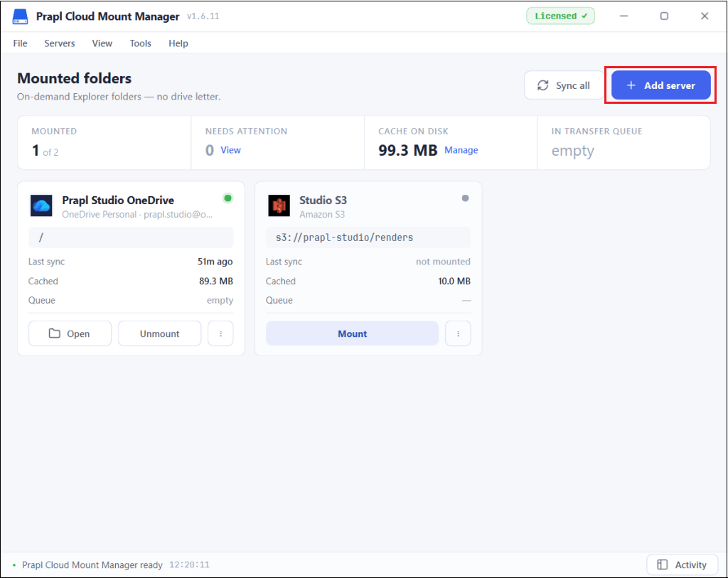Click the Manage link beside cache size
Screen dimensions: 728x578
pos(461,150)
